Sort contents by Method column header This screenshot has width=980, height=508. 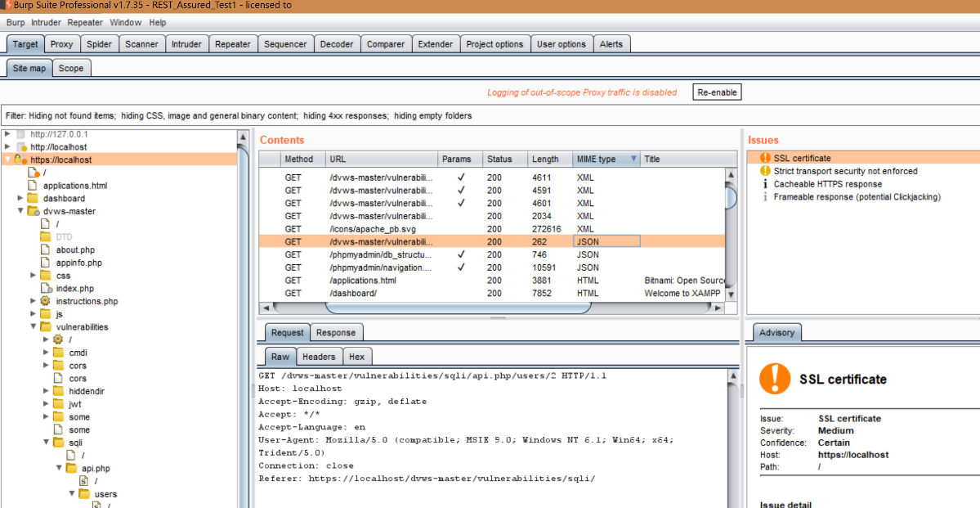pyautogui.click(x=303, y=159)
